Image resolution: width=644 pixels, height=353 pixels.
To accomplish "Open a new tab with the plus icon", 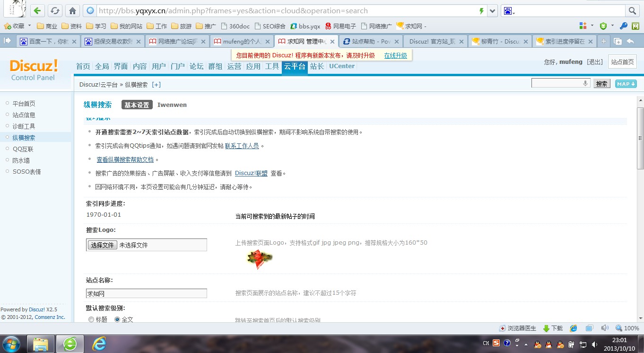I will pyautogui.click(x=603, y=42).
